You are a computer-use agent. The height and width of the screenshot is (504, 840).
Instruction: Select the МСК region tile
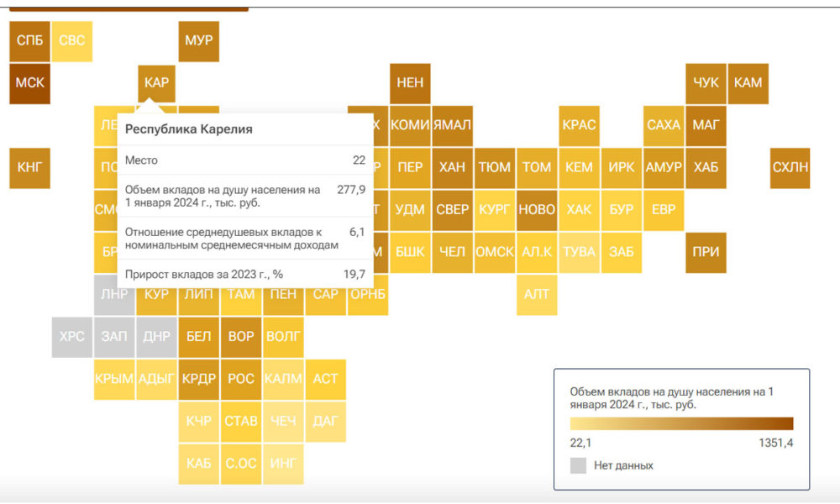[x=30, y=83]
